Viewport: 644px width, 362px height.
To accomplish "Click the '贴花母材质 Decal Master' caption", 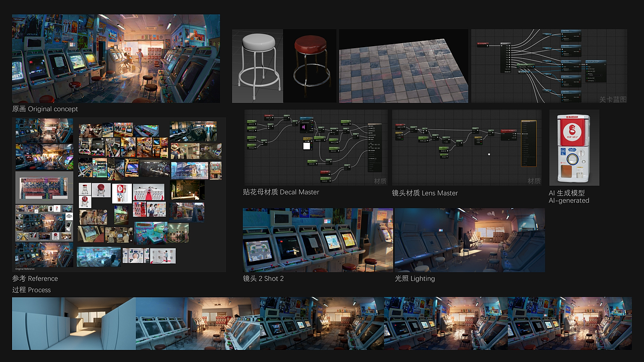I will 281,192.
